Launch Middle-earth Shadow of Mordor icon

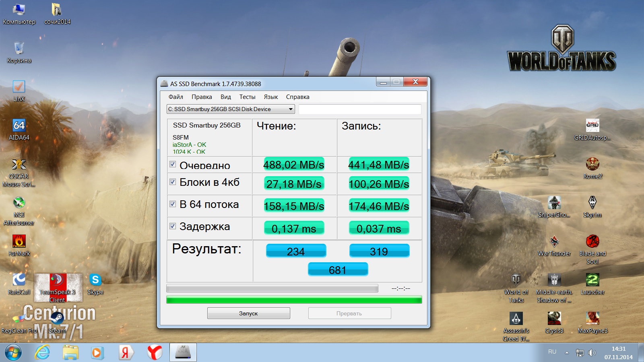coord(554,288)
